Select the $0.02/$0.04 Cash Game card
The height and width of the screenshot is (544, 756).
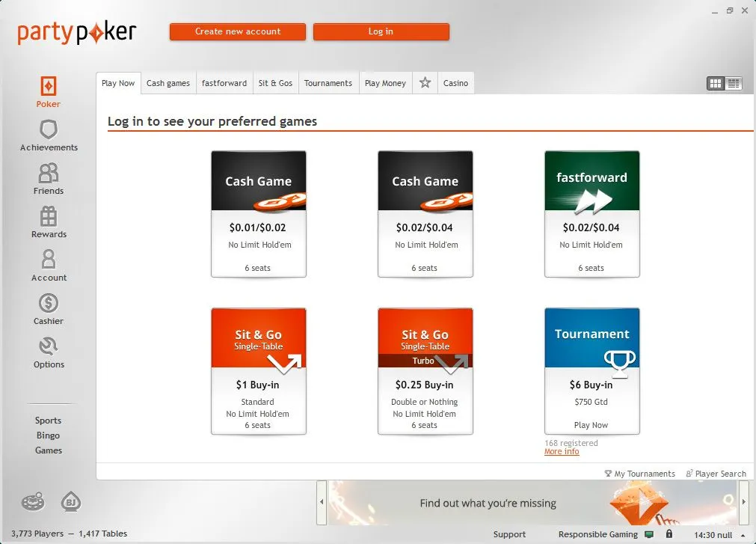425,214
